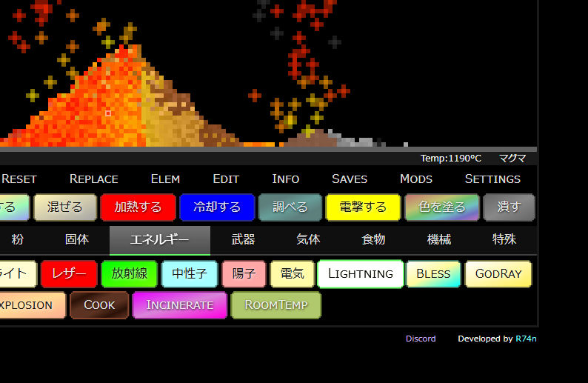
Task: Select the レザー (laser) element button
Action: (x=69, y=273)
